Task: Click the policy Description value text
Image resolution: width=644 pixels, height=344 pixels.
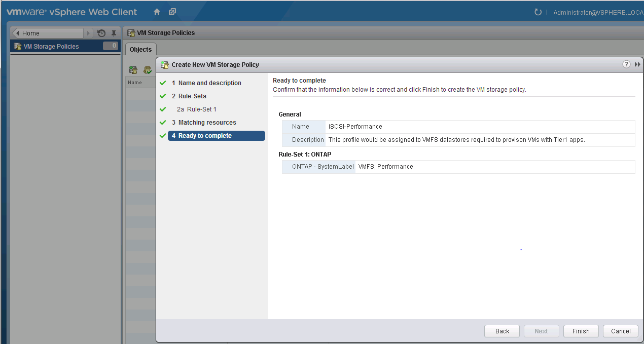Action: pyautogui.click(x=456, y=140)
